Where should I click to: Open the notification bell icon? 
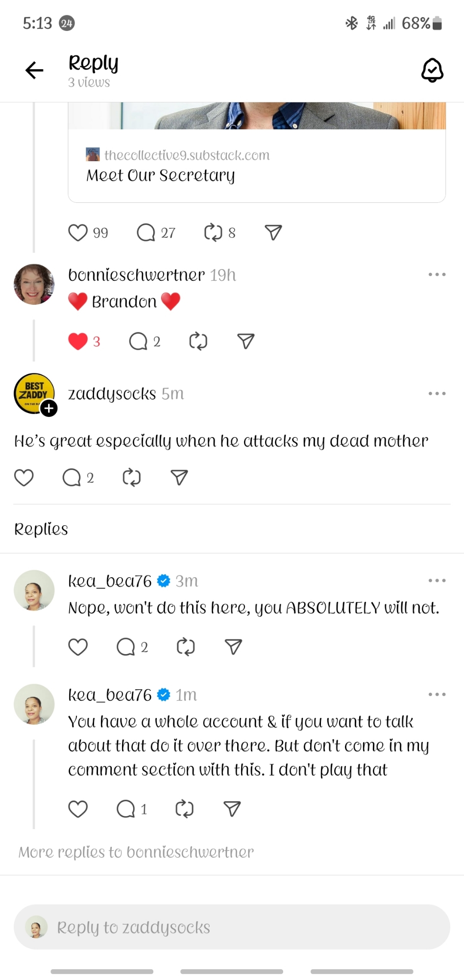pos(432,71)
